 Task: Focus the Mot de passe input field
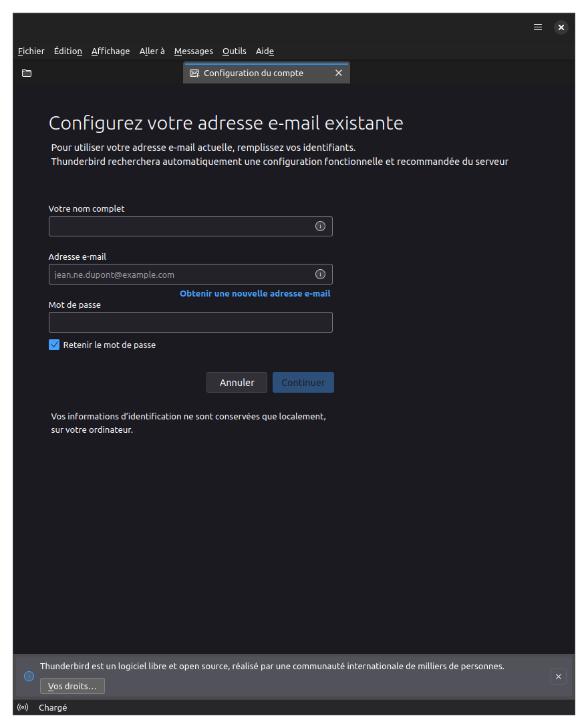(190, 322)
